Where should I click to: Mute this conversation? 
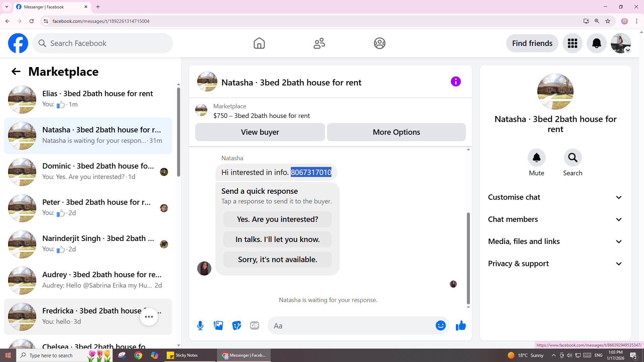pos(536,158)
